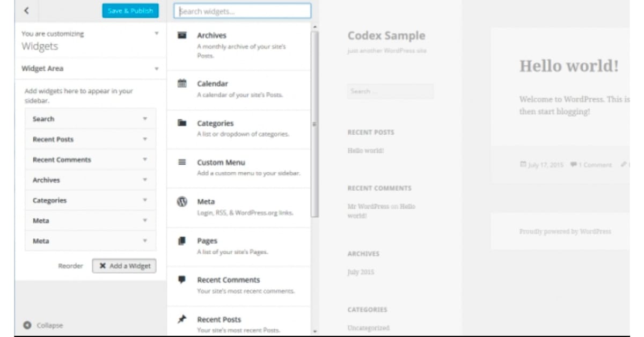The height and width of the screenshot is (337, 644).
Task: Click the Pages widget icon
Action: [x=182, y=241]
